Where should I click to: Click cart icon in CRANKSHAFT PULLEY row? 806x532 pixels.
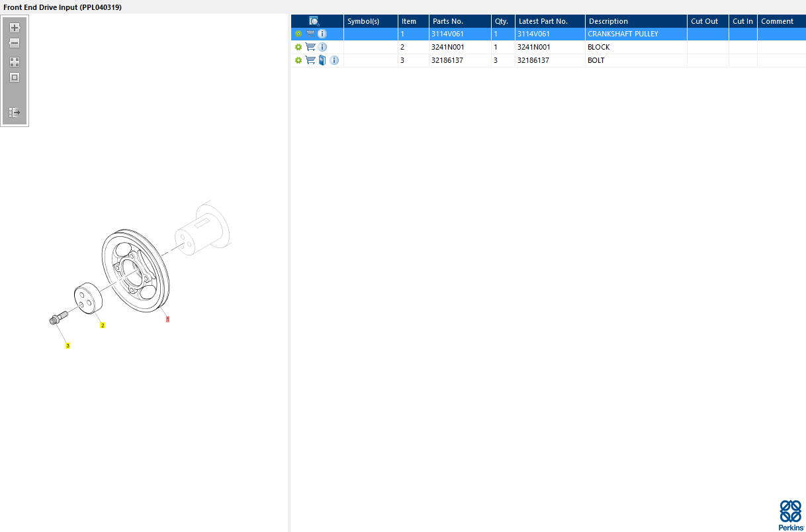click(x=310, y=33)
